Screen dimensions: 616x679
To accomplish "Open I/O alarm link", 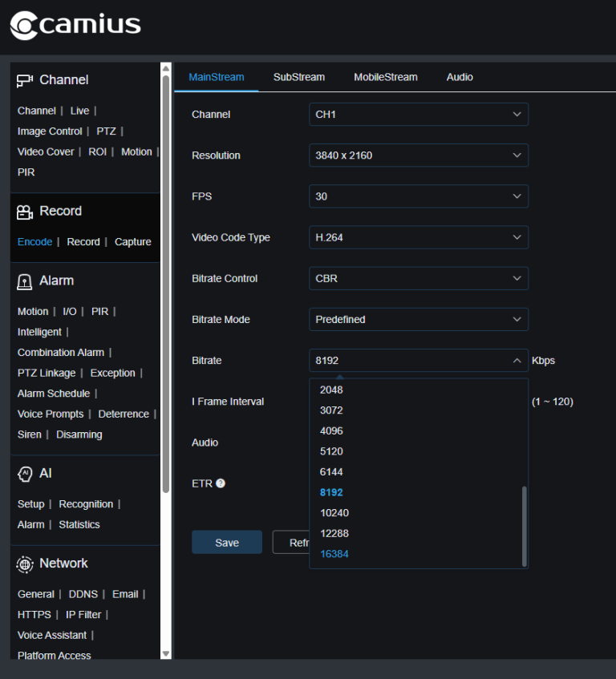I will tap(69, 312).
